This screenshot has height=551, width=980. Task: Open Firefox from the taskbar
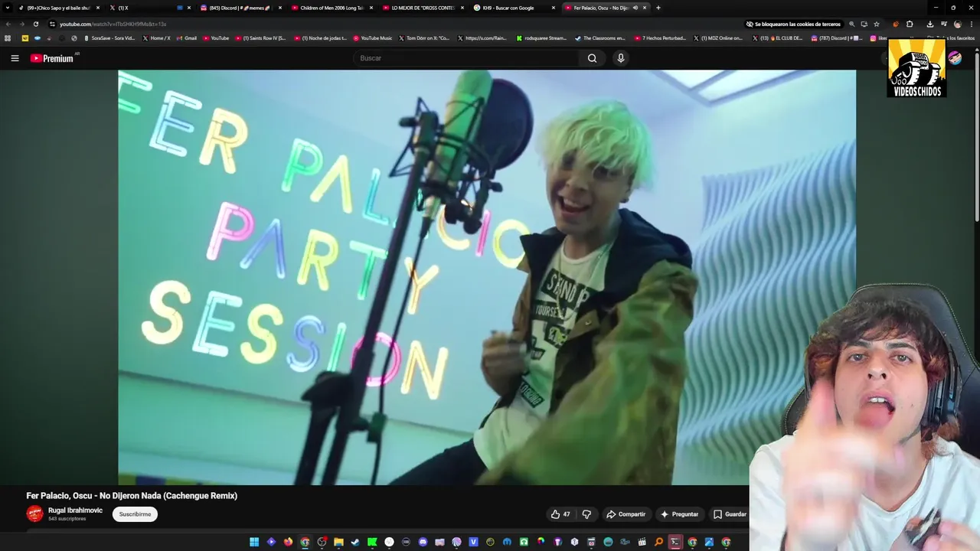coord(288,542)
